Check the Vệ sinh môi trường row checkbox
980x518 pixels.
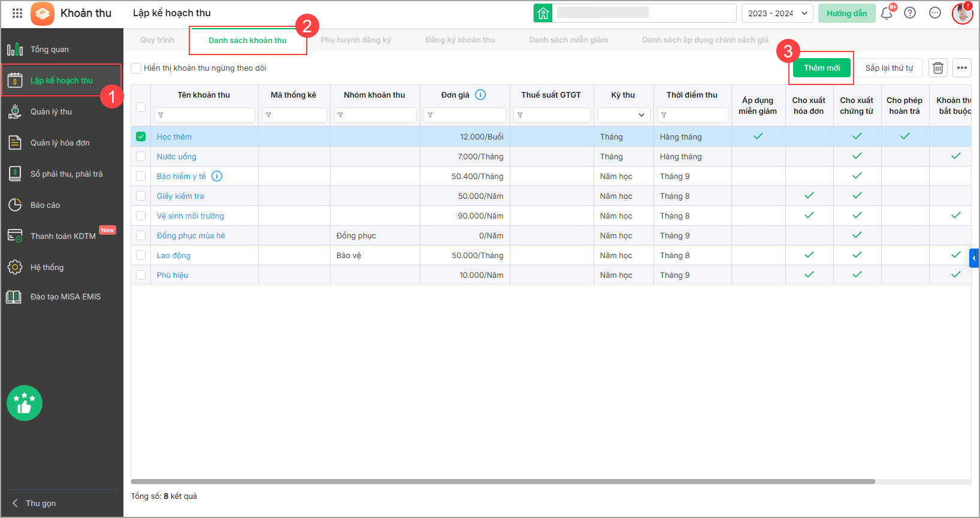[x=141, y=216]
